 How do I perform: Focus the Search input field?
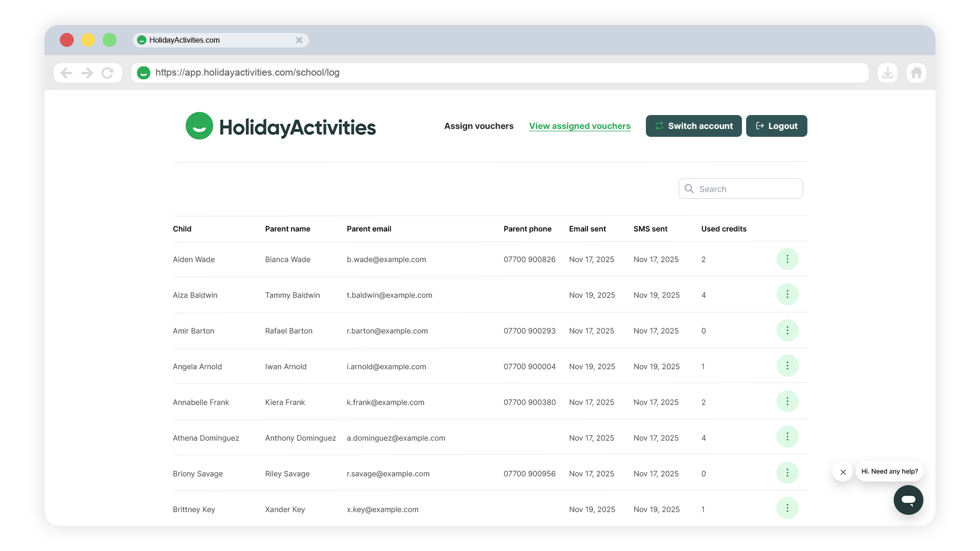click(x=747, y=189)
